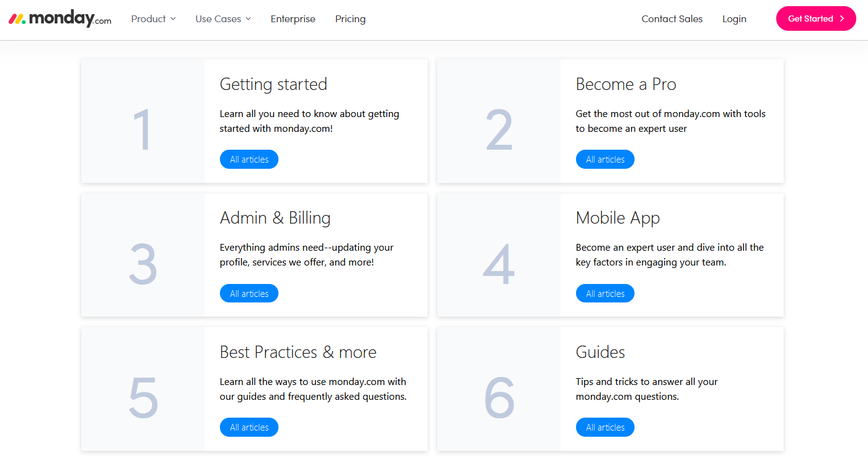868x470 pixels.
Task: Click the Guides card heading
Action: coord(600,352)
